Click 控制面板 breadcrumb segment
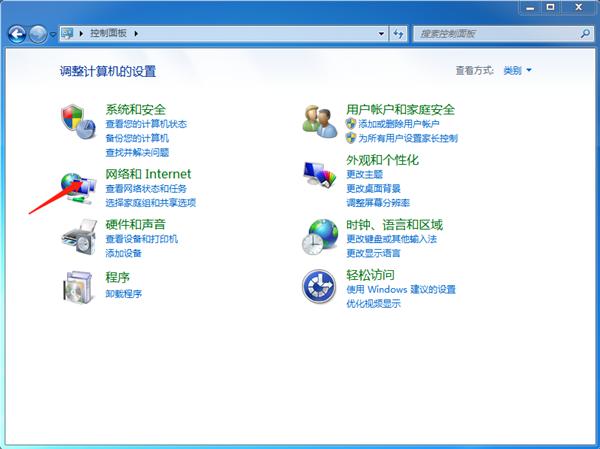 [x=108, y=33]
